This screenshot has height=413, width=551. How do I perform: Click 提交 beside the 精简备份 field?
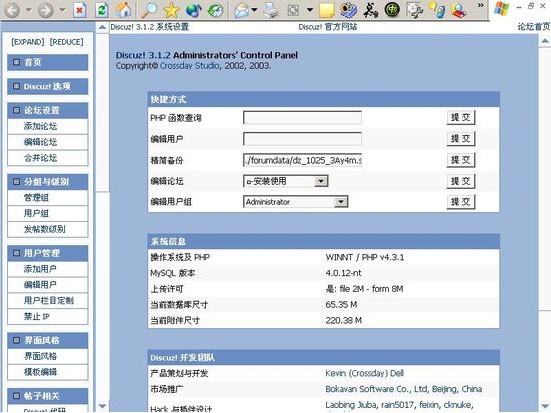click(461, 160)
